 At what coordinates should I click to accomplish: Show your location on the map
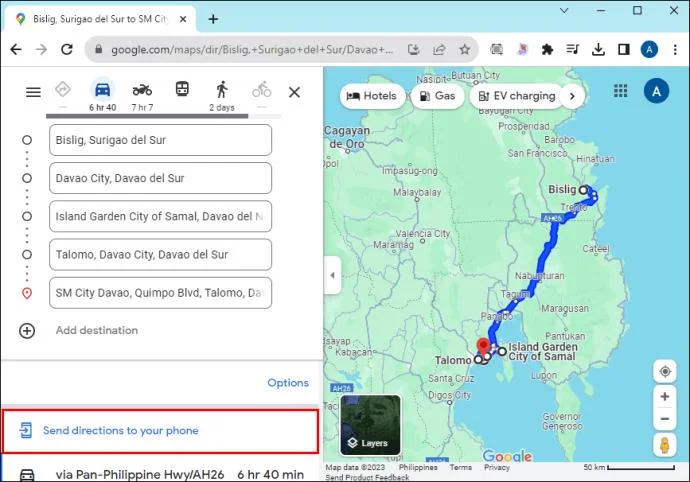tap(665, 372)
